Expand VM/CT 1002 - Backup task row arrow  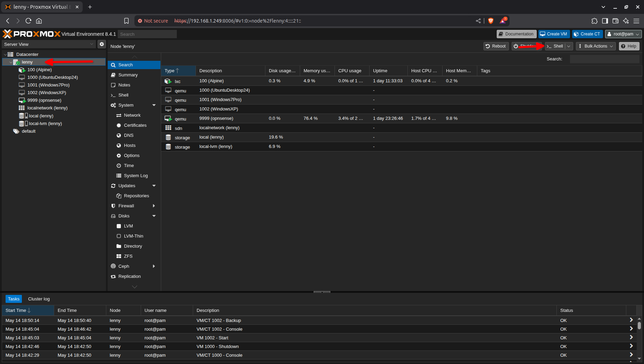click(x=631, y=320)
